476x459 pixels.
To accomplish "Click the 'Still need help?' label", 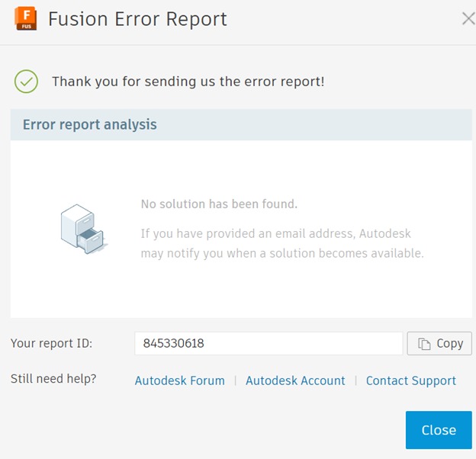I will pyautogui.click(x=53, y=380).
